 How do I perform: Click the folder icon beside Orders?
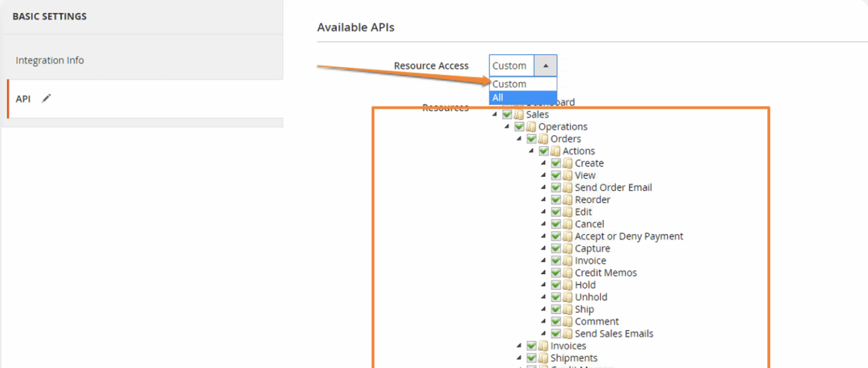pos(543,139)
